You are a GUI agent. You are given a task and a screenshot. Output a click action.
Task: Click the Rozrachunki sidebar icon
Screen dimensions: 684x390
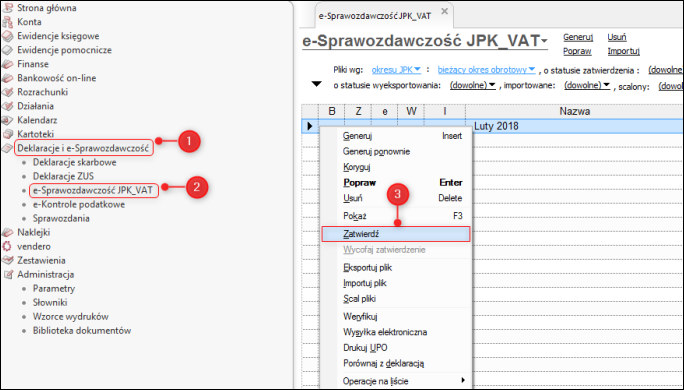(7, 92)
